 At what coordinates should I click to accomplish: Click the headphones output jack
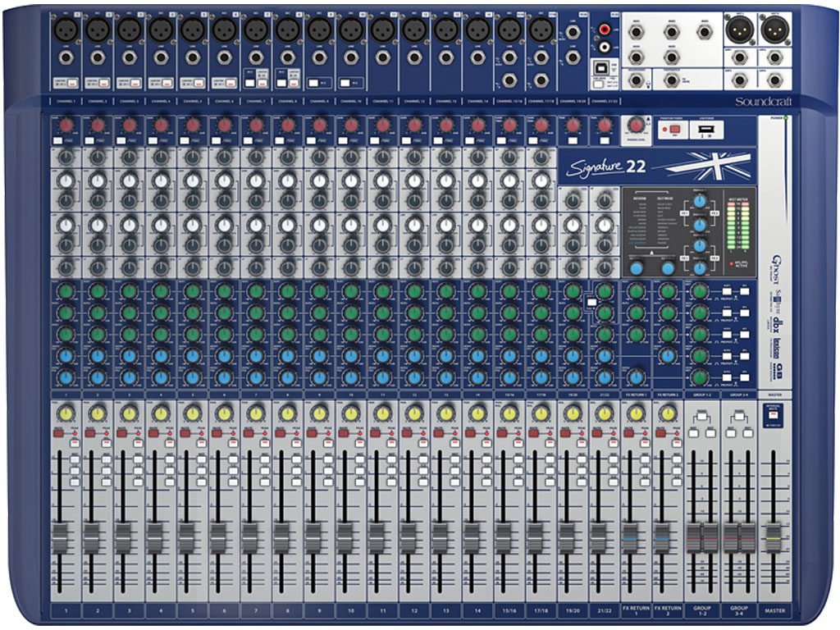point(637,81)
